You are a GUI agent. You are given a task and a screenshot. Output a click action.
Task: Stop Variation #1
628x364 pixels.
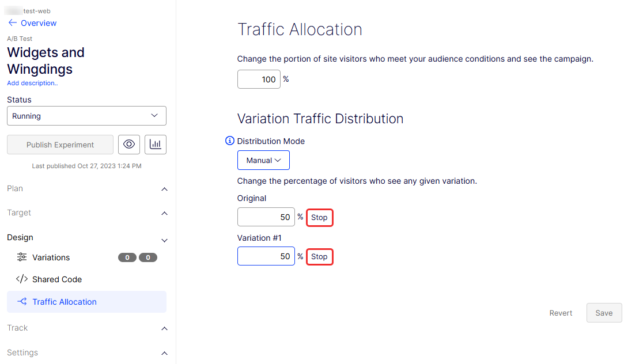[x=319, y=256]
